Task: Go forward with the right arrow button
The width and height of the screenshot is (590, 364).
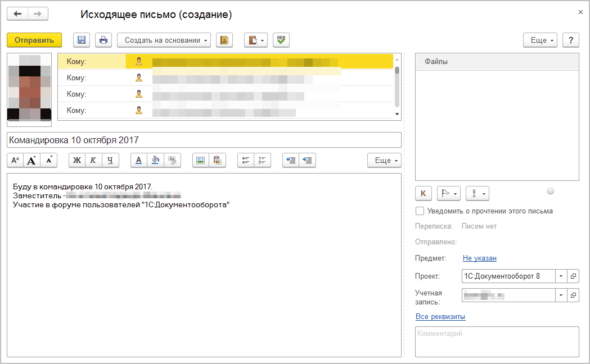Action: point(38,14)
